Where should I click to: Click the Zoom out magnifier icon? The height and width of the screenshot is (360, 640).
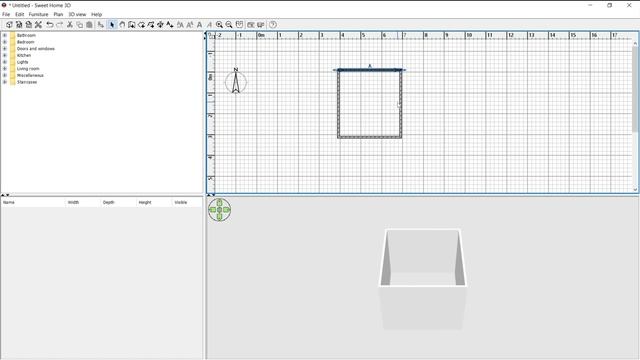(229, 25)
